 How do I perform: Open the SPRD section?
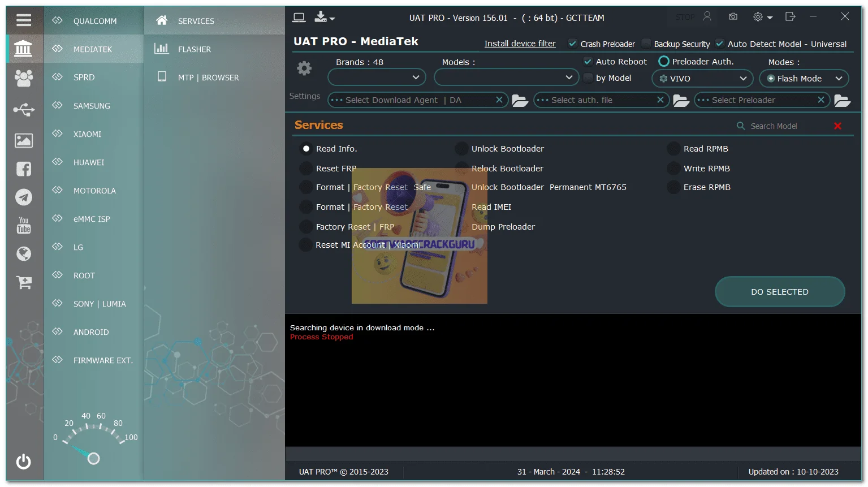click(x=94, y=77)
